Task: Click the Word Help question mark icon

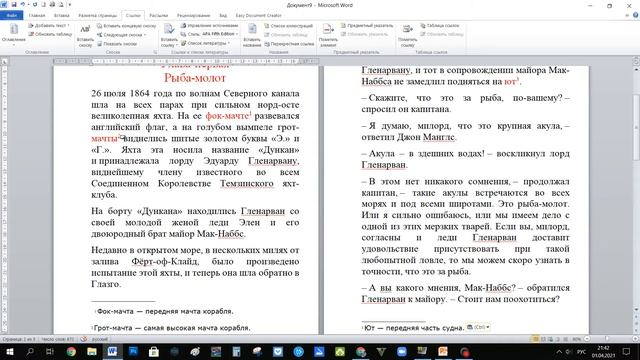Action: pyautogui.click(x=636, y=15)
